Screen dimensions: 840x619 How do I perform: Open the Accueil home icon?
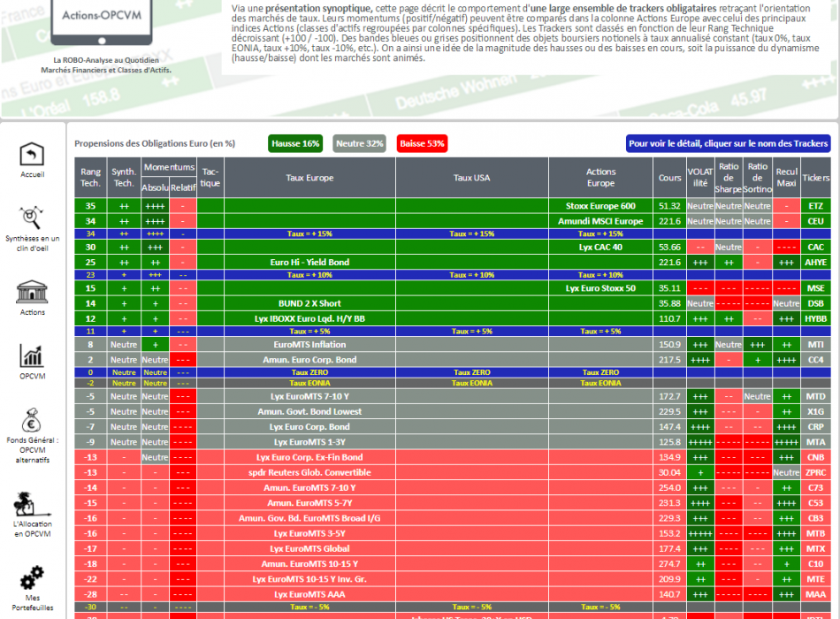[x=32, y=155]
